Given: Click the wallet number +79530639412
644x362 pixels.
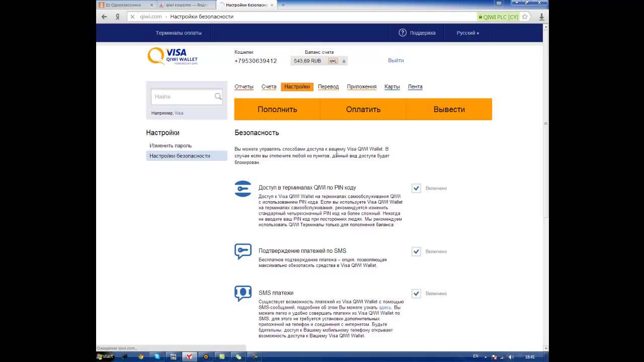Looking at the screenshot, I should point(256,61).
